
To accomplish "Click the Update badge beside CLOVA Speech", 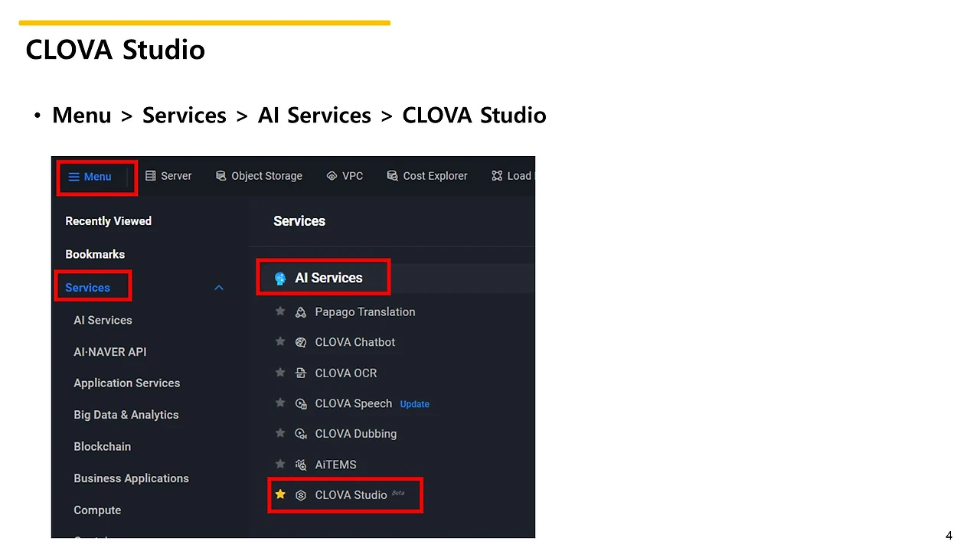I will (415, 404).
